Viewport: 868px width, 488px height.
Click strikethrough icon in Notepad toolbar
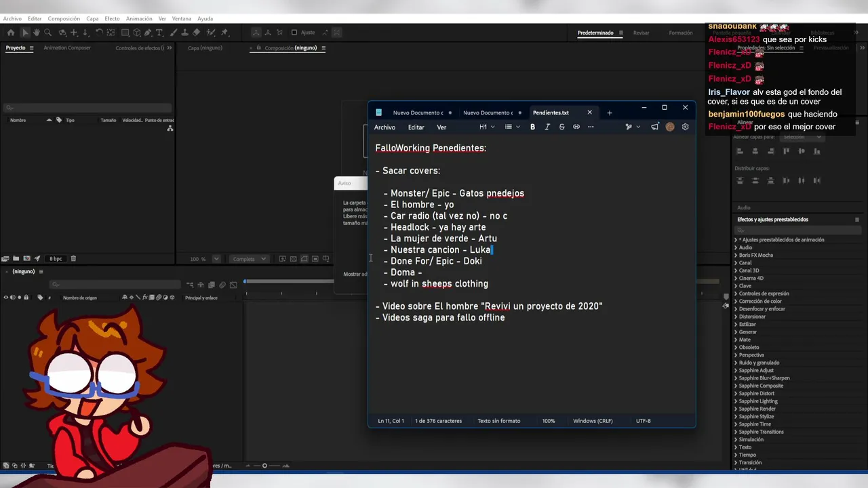pyautogui.click(x=561, y=127)
